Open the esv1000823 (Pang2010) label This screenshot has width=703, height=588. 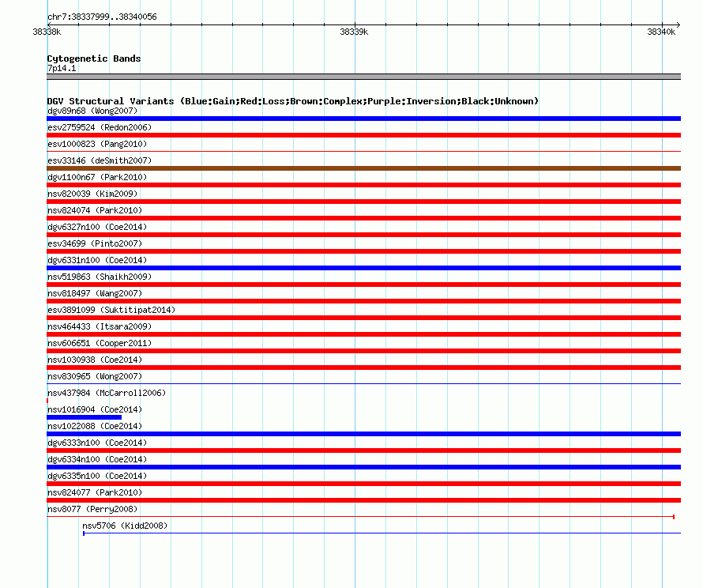coord(97,144)
